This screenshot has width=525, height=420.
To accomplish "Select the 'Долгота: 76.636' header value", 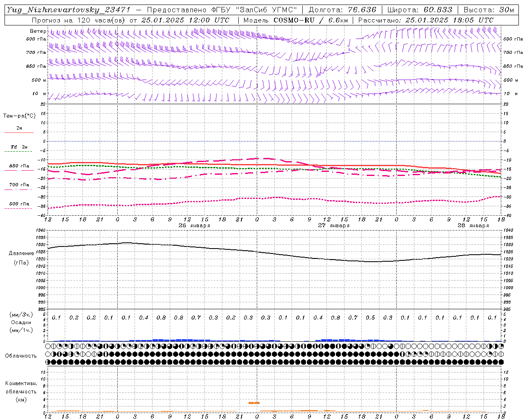I will [342, 10].
